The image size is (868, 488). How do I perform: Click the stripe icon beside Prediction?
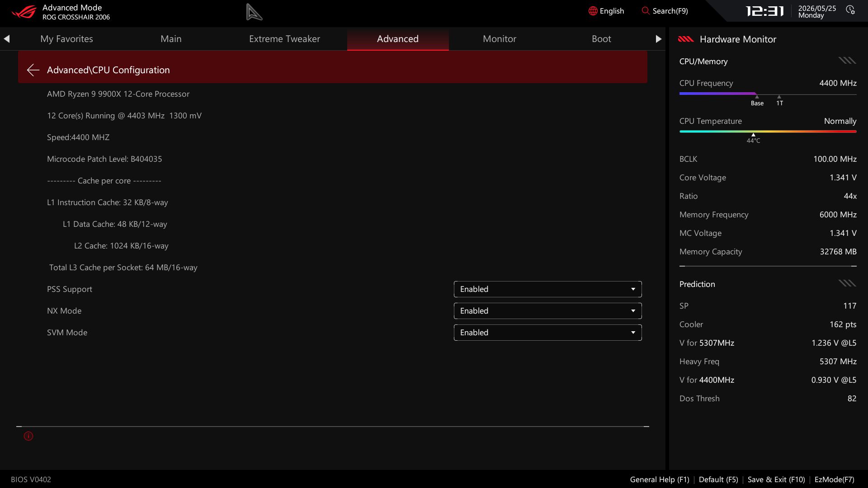coord(847,283)
